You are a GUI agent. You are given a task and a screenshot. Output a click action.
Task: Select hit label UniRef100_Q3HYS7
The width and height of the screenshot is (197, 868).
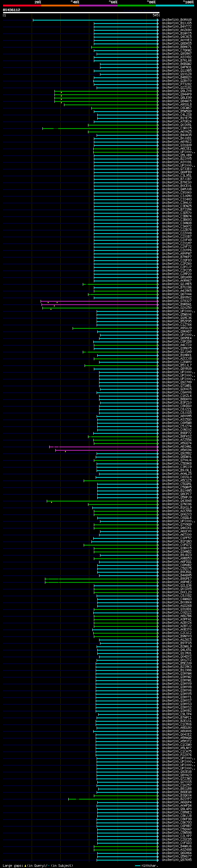click(176, 700)
